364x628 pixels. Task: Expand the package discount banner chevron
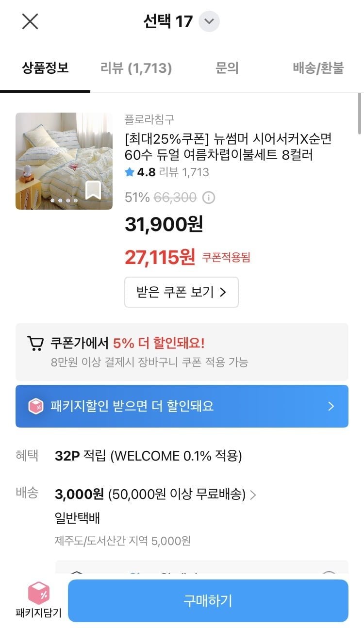(331, 406)
